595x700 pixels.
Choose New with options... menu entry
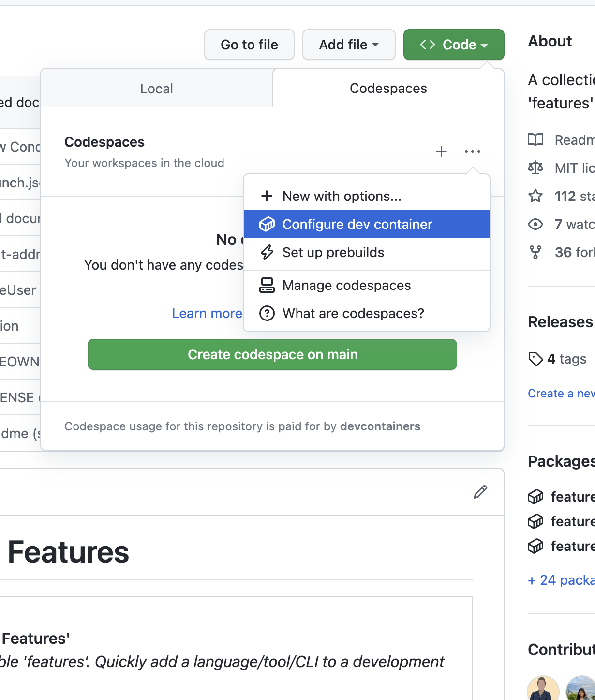pos(367,196)
